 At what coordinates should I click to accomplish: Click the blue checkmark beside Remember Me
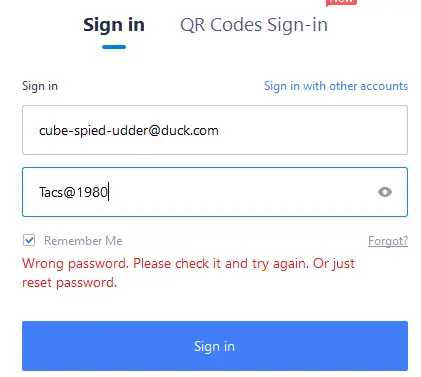click(29, 240)
